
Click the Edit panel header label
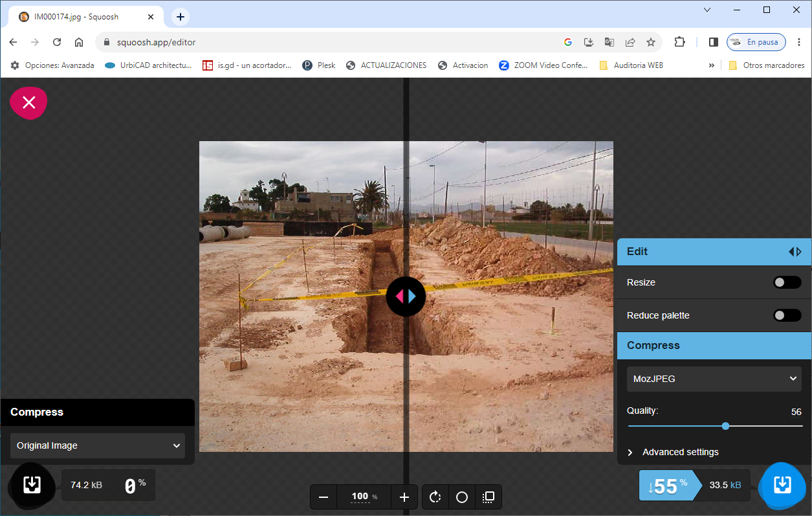click(637, 252)
